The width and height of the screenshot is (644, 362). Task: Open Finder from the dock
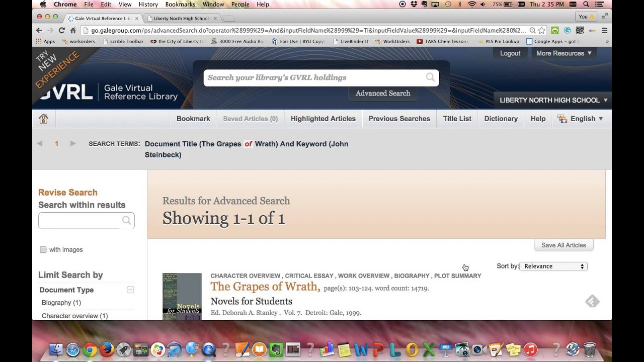point(57,349)
